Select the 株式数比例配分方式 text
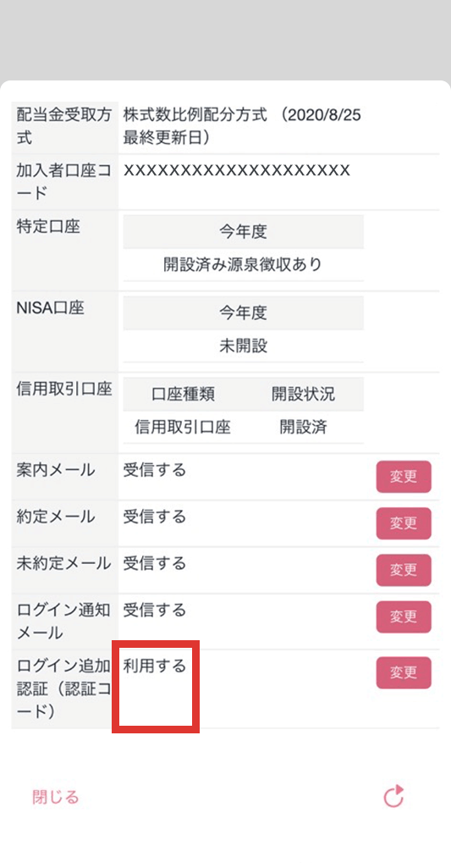This screenshot has height=868, width=451. point(195,115)
